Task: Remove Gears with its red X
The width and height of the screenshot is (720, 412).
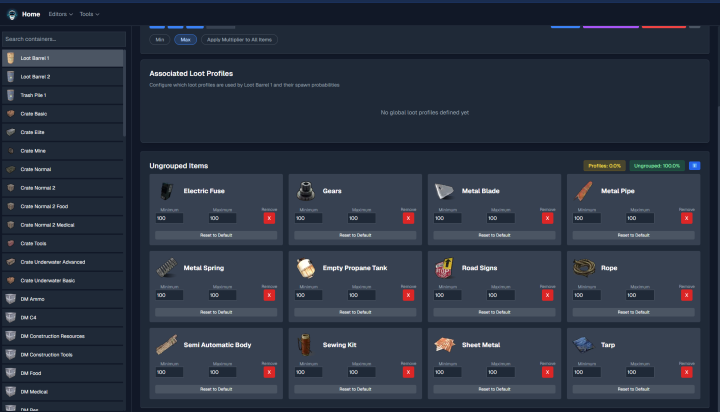Action: click(x=408, y=218)
